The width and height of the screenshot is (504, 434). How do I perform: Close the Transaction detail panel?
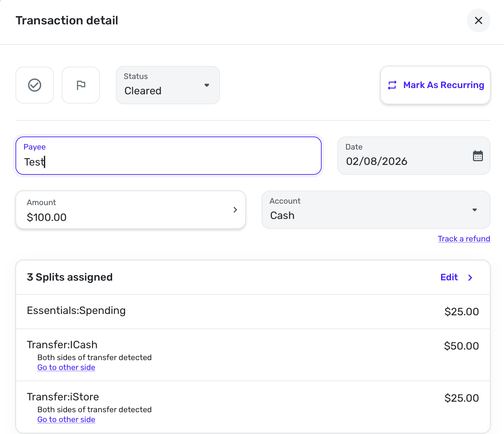pos(478,20)
